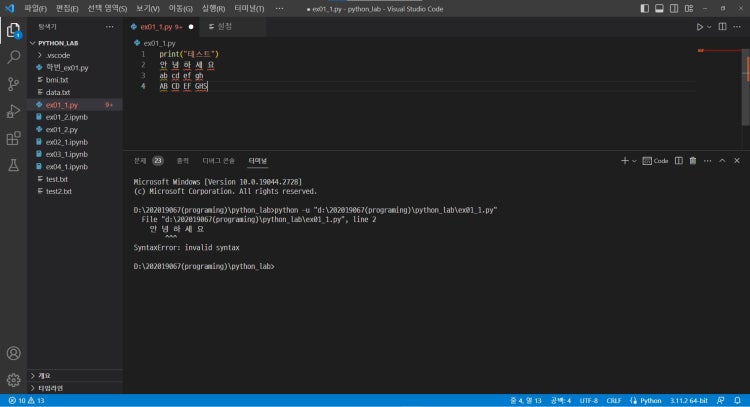Open editor more actions ellipsis

coord(737,27)
